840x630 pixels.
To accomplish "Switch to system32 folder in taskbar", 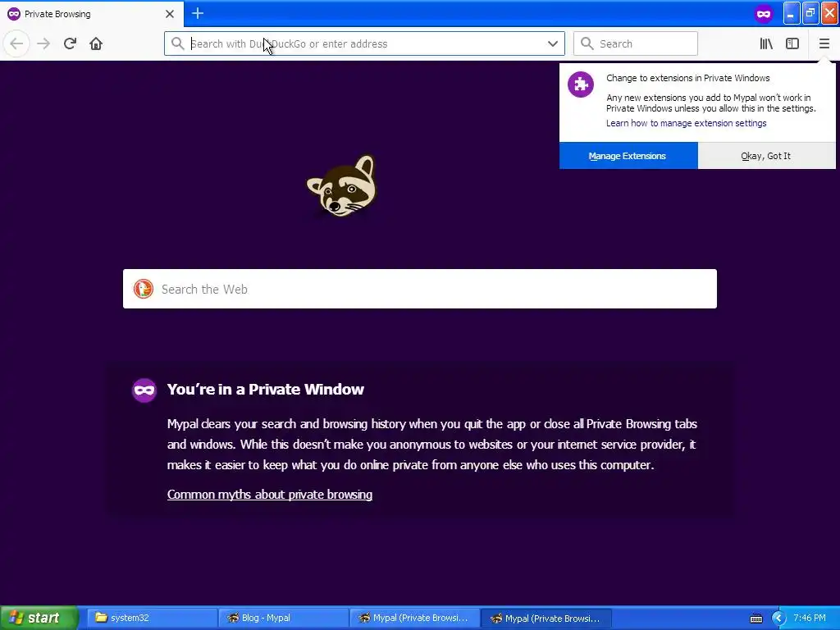I will click(x=152, y=618).
